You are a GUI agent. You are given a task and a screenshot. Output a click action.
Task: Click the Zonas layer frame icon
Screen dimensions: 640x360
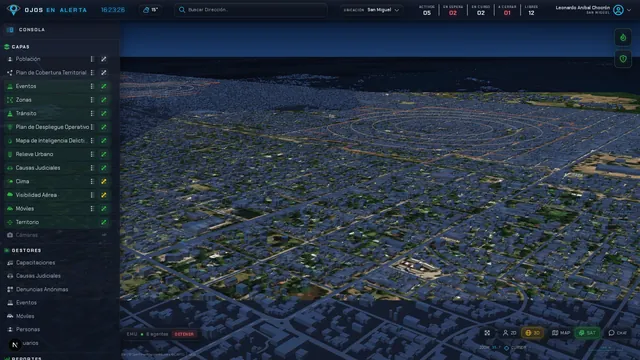(x=10, y=100)
